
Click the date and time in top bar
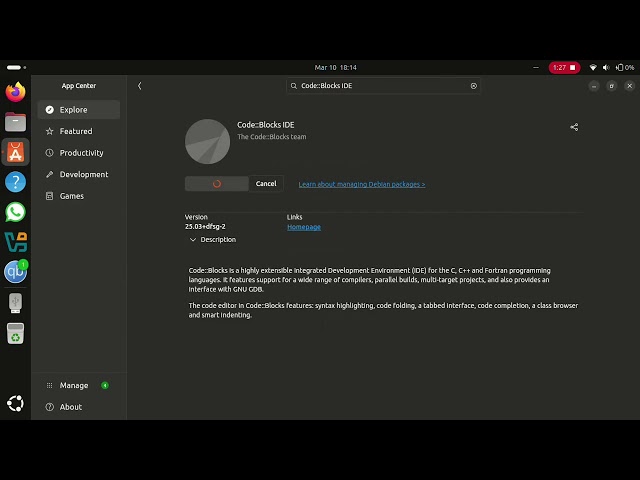(x=336, y=67)
